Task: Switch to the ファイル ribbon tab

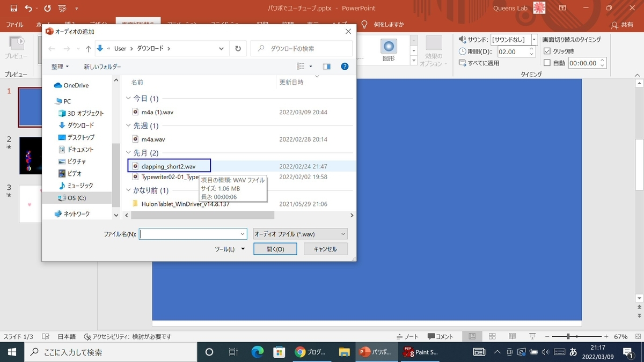Action: pyautogui.click(x=14, y=25)
